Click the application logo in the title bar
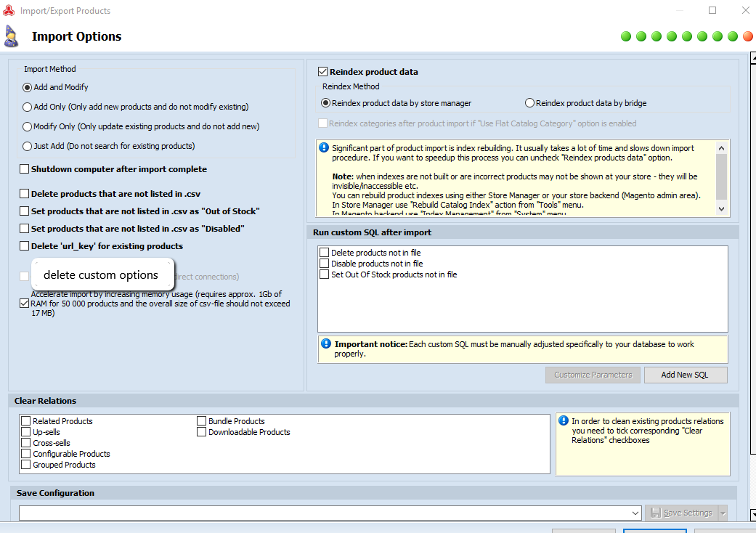The image size is (756, 533). pyautogui.click(x=9, y=10)
